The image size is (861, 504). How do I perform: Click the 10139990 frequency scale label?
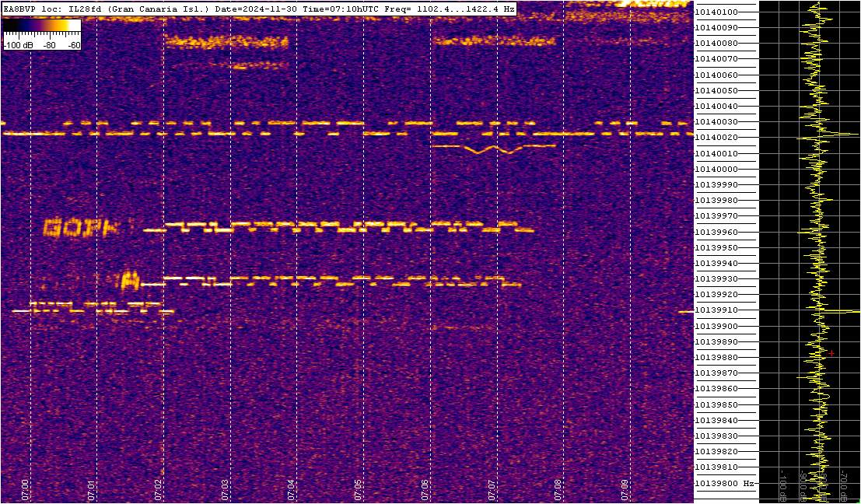point(716,185)
